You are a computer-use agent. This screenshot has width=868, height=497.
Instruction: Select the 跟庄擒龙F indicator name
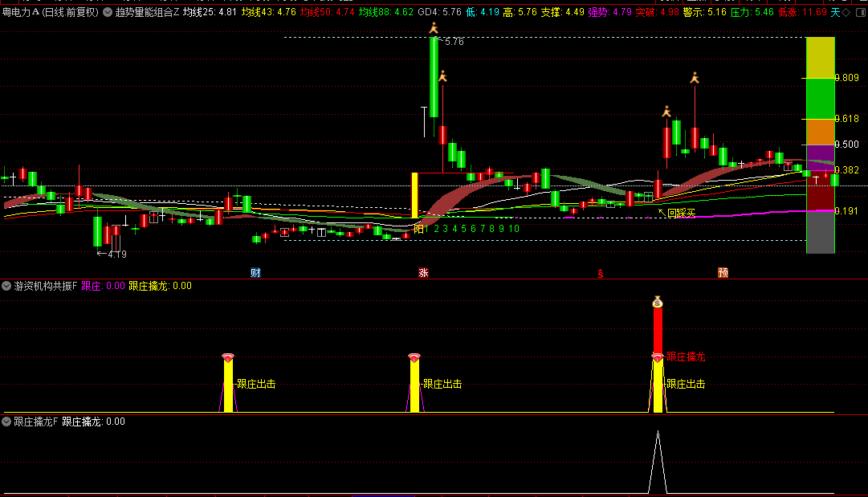point(35,422)
